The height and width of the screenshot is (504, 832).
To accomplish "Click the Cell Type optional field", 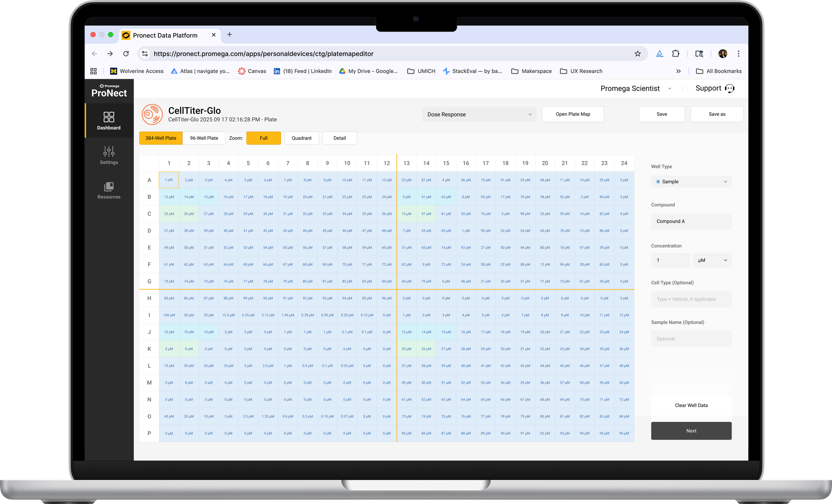I will click(691, 299).
